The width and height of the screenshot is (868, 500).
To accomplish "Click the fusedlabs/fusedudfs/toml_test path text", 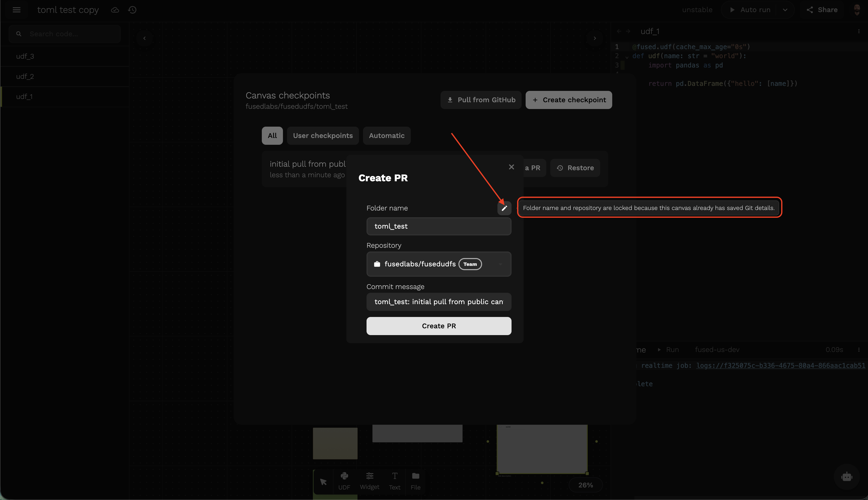I will 297,106.
